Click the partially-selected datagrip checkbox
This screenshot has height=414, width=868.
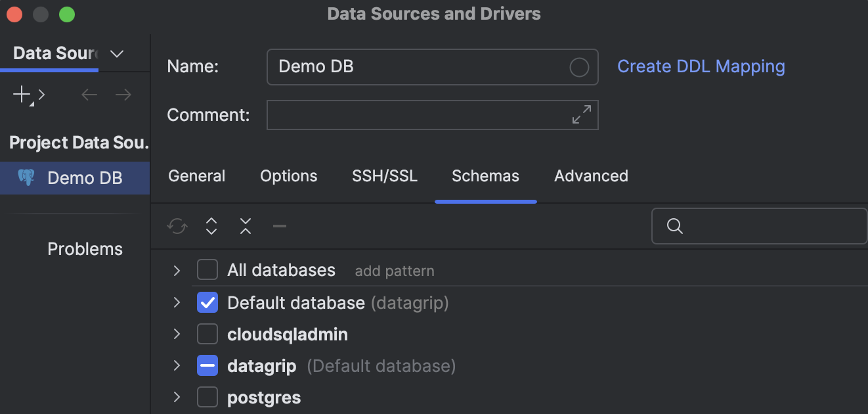pyautogui.click(x=207, y=365)
